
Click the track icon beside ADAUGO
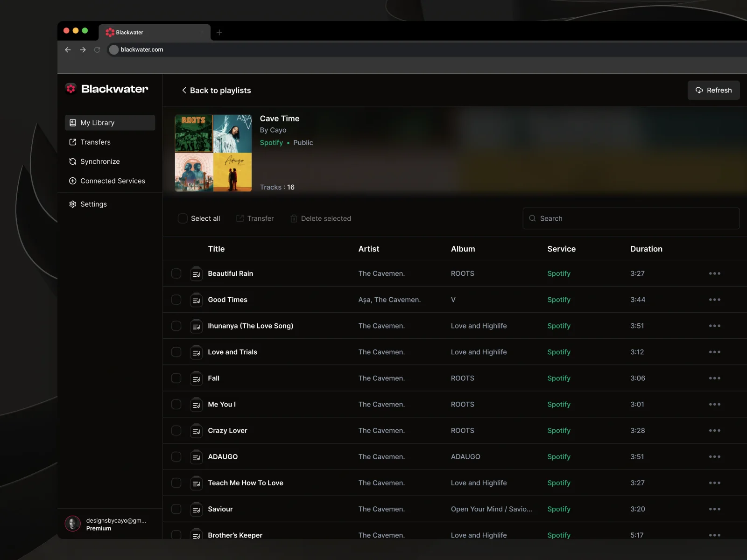point(196,457)
